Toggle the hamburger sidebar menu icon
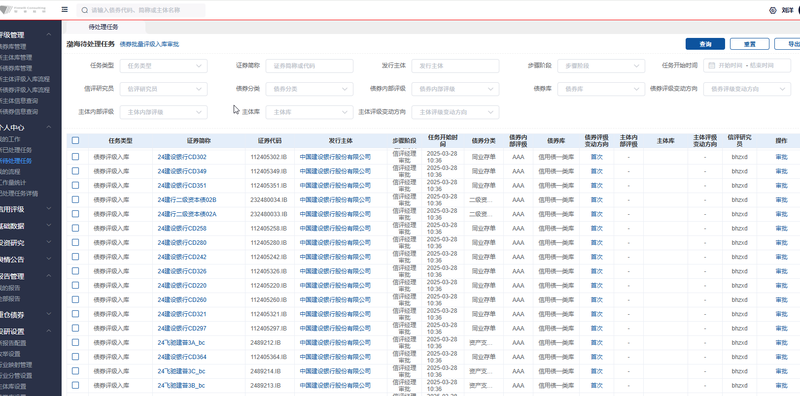The width and height of the screenshot is (800, 396). tap(64, 10)
